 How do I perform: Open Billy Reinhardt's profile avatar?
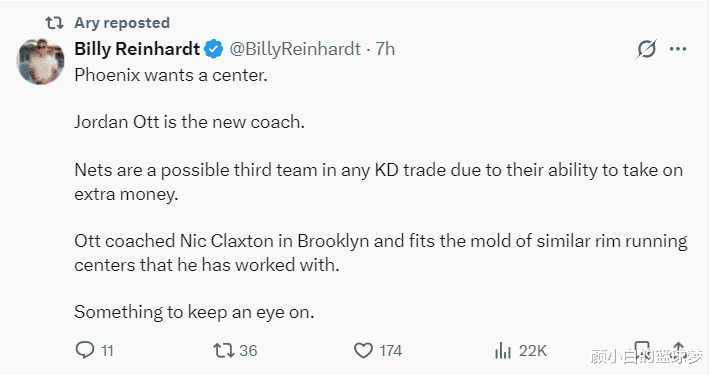click(x=40, y=61)
